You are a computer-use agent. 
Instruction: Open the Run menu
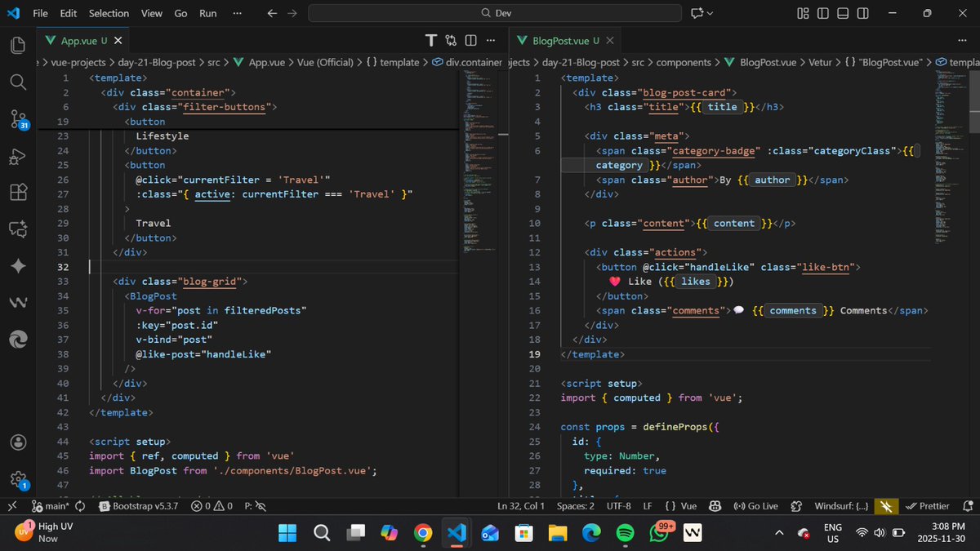(208, 13)
